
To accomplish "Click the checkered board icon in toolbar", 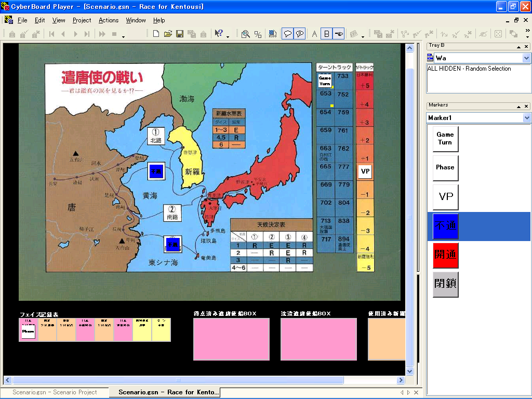I will [x=272, y=34].
